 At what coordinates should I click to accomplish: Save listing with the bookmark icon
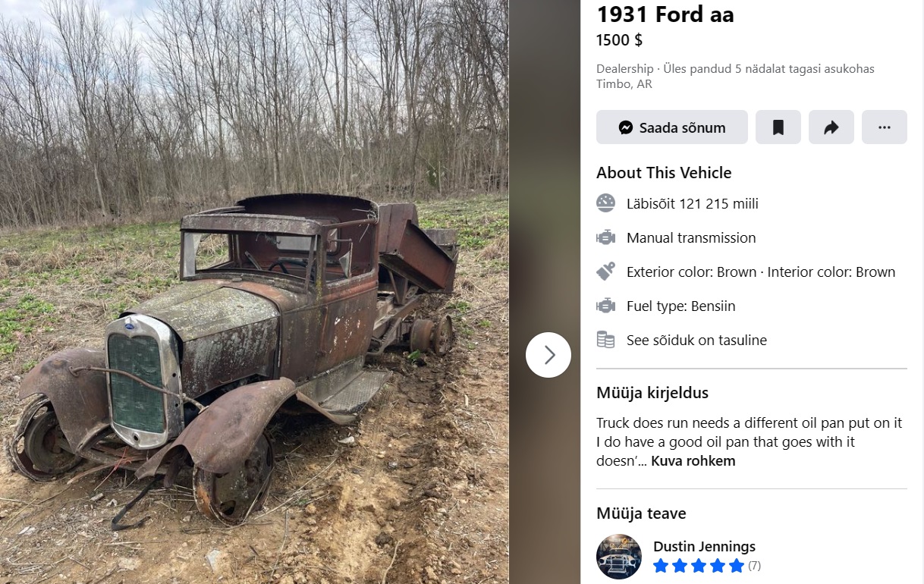point(778,127)
